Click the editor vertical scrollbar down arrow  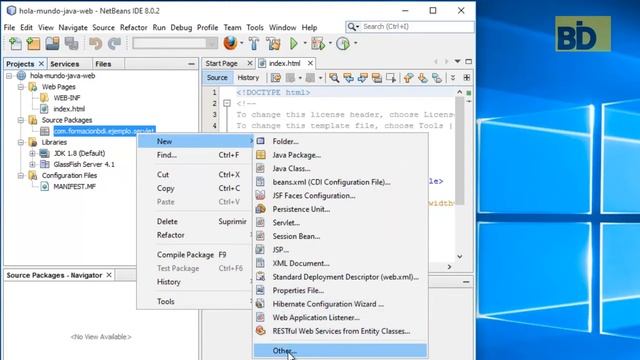[x=460, y=256]
